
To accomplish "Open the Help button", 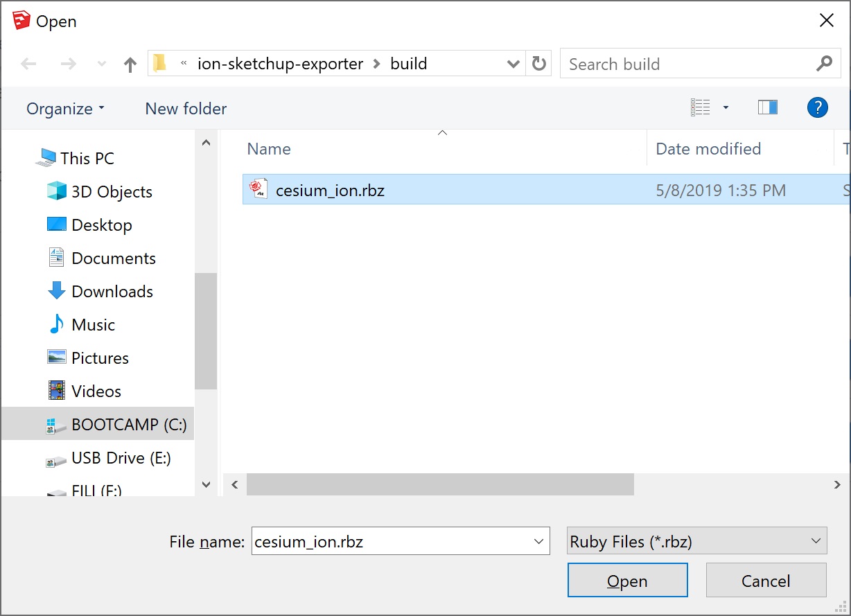I will [818, 107].
